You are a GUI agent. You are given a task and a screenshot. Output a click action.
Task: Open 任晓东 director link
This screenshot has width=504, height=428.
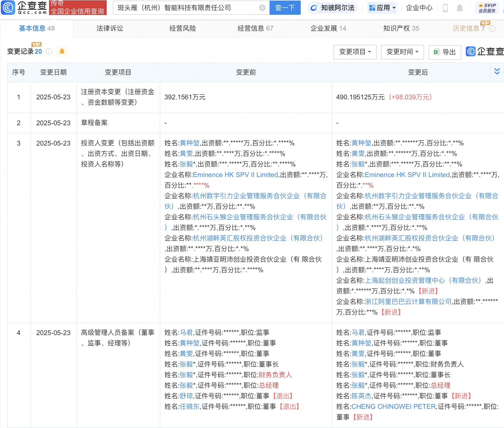click(x=190, y=407)
